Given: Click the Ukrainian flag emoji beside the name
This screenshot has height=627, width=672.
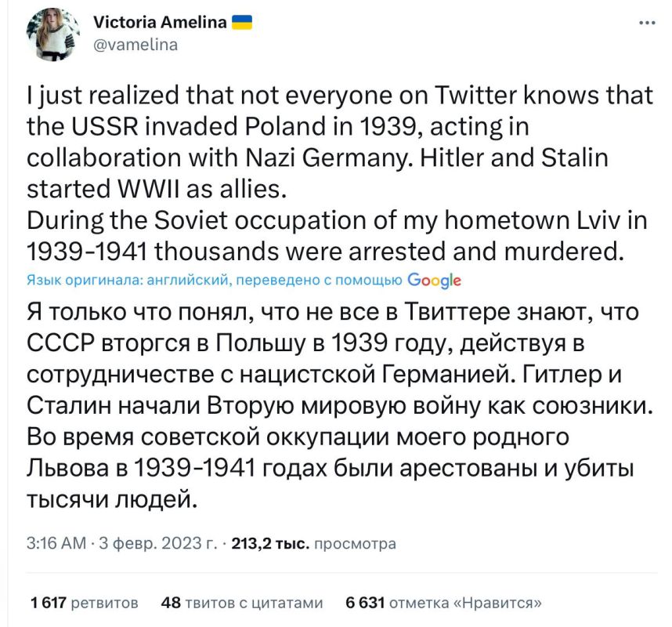Looking at the screenshot, I should 241,24.
